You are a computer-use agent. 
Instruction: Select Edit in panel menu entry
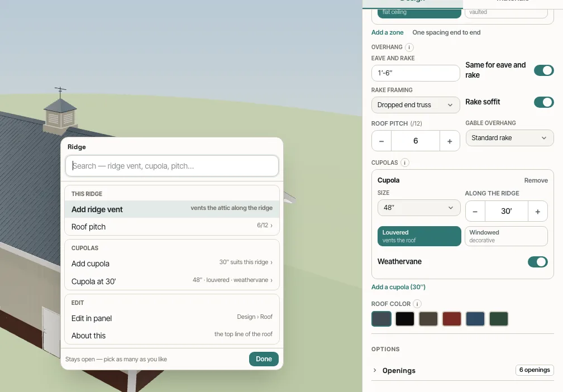[172, 318]
